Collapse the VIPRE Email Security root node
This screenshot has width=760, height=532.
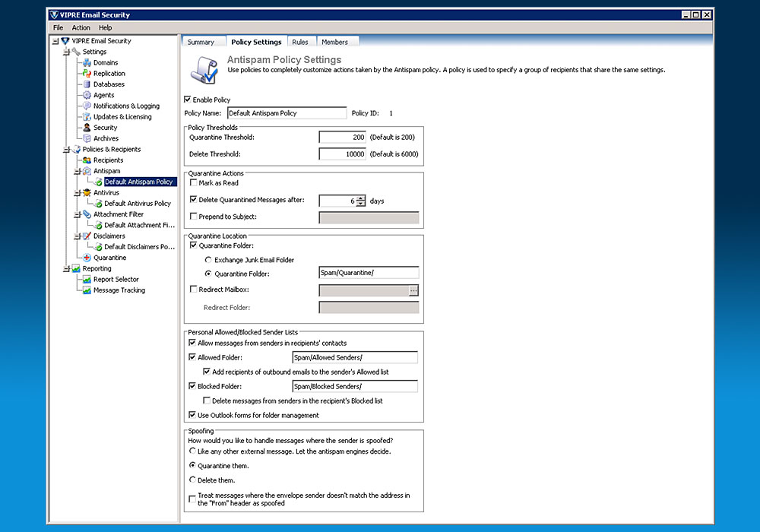pyautogui.click(x=55, y=41)
